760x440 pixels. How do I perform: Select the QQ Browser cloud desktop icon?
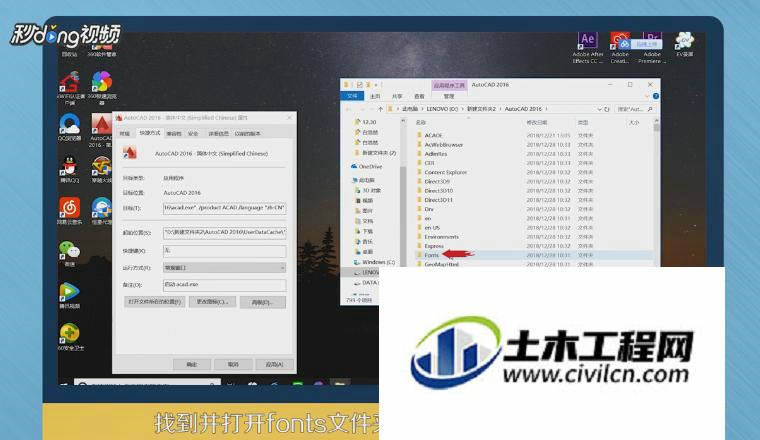(x=70, y=127)
